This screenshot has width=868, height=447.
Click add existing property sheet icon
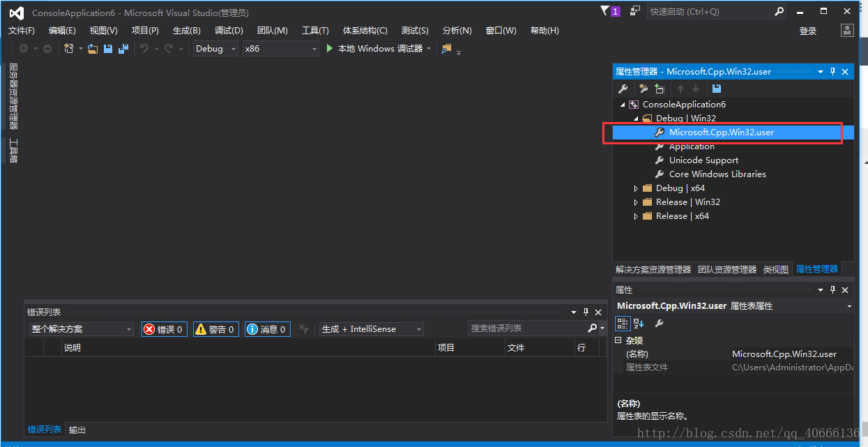(x=660, y=89)
